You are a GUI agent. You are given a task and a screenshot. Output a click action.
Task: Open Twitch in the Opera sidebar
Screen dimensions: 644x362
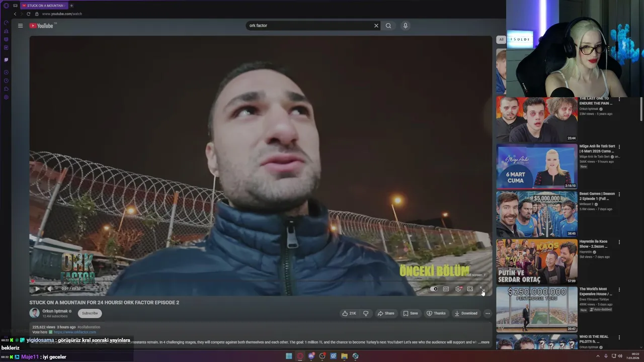click(x=6, y=60)
